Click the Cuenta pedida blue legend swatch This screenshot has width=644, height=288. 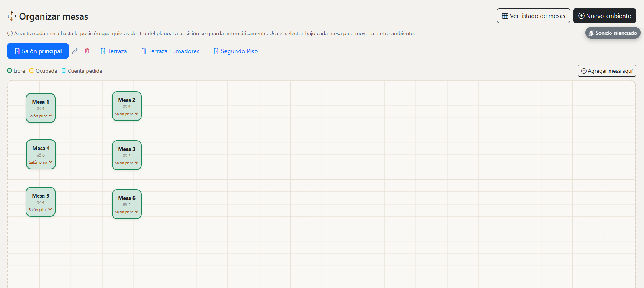(64, 70)
